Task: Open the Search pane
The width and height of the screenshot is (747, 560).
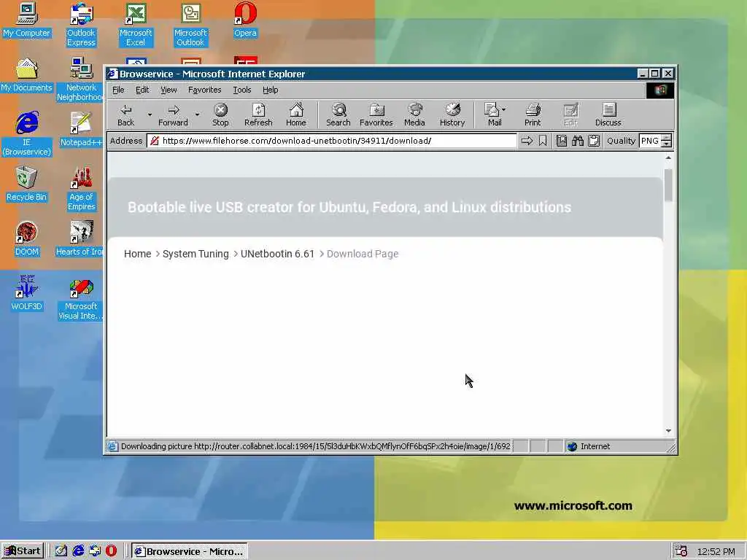Action: (x=338, y=114)
